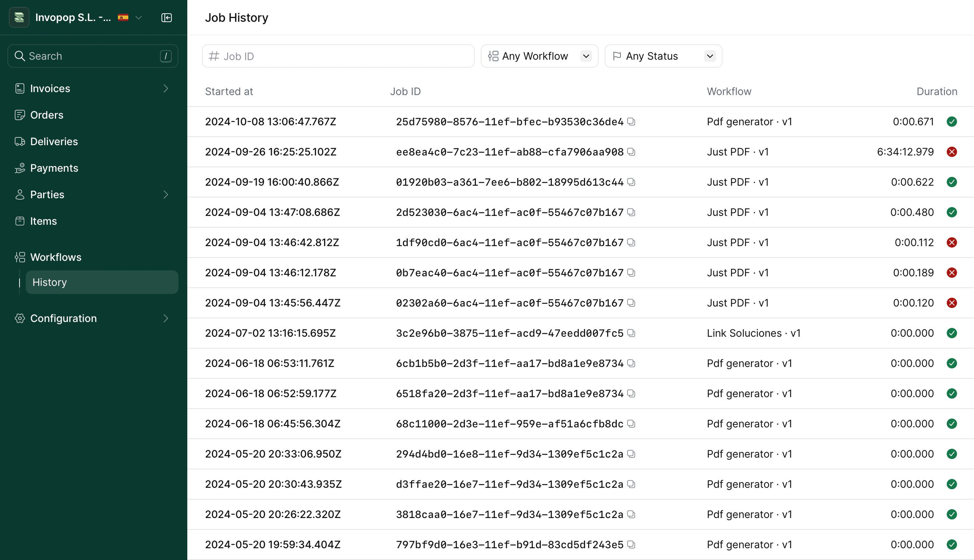Collapse the sidebar with the panel icon
The image size is (974, 560).
pyautogui.click(x=167, y=17)
